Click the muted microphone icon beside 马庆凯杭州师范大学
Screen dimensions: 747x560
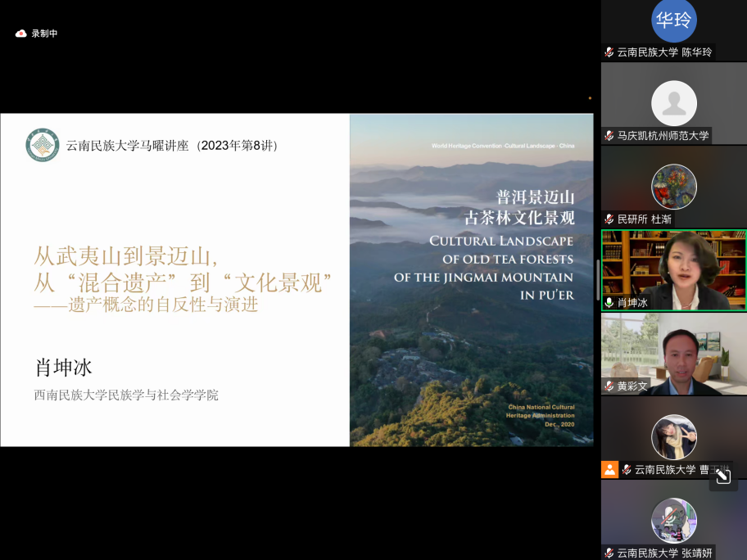(x=609, y=136)
